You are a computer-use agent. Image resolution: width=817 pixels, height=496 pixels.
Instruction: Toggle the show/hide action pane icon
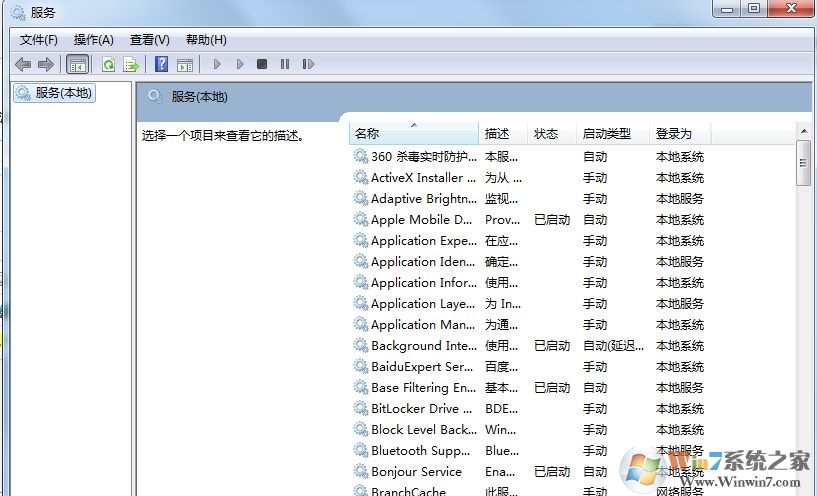click(184, 65)
